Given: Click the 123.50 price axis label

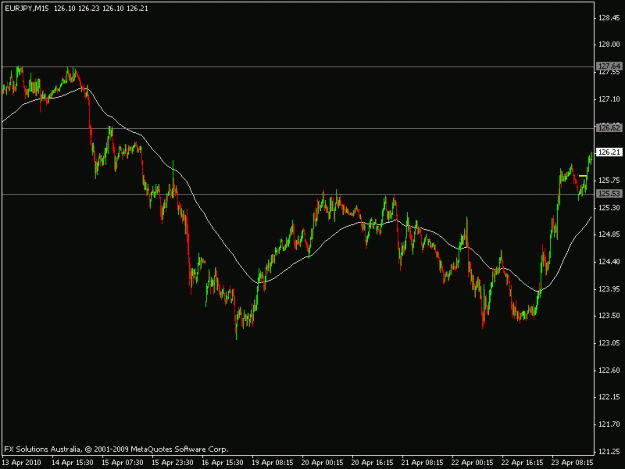Looking at the screenshot, I should (609, 316).
